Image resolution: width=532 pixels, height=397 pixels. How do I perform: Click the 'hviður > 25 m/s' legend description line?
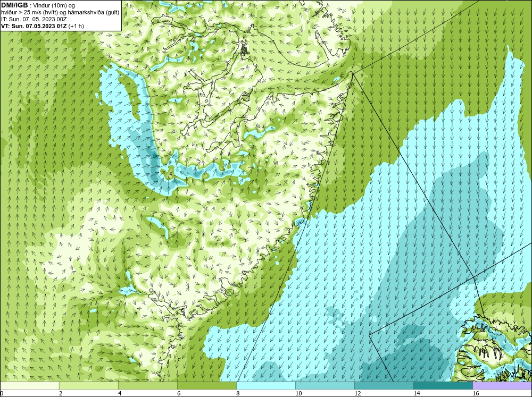point(60,12)
